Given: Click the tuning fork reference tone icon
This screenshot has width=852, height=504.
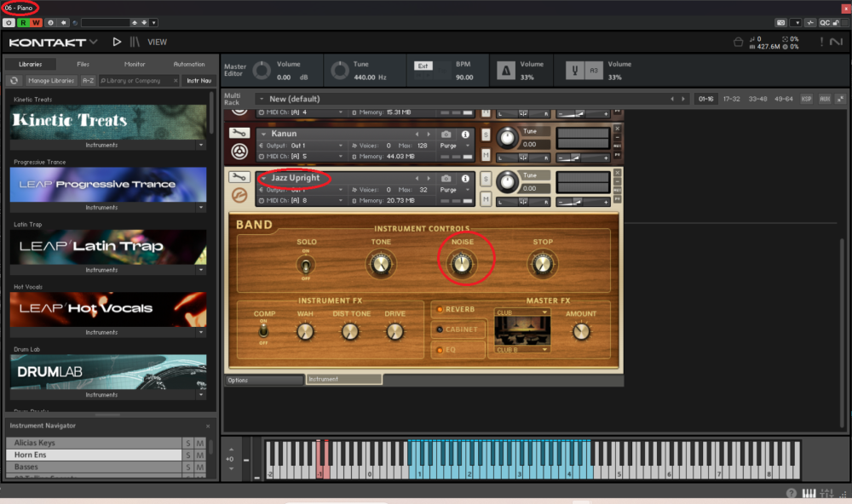Looking at the screenshot, I should (573, 71).
